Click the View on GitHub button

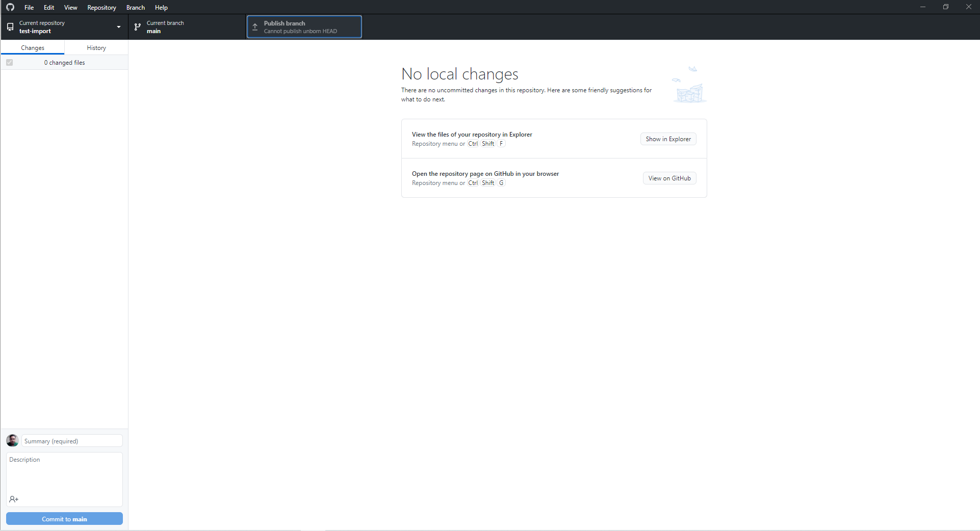(669, 178)
